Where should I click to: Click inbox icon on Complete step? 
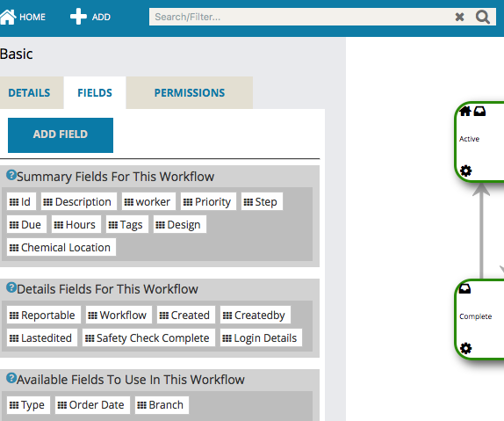464,288
